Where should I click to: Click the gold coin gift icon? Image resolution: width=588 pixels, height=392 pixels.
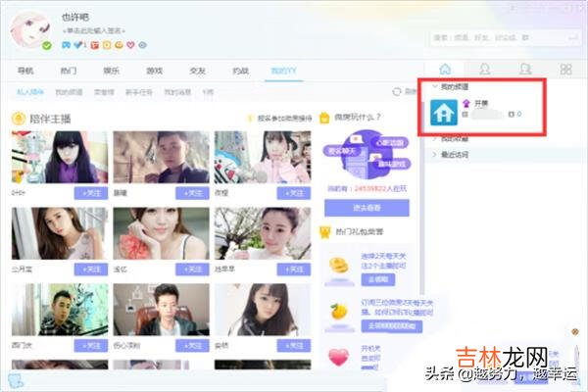point(338,265)
